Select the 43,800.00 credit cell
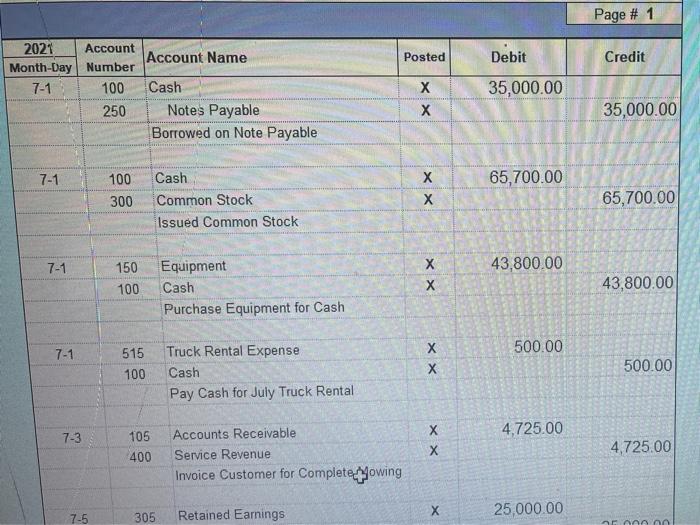 [x=622, y=283]
